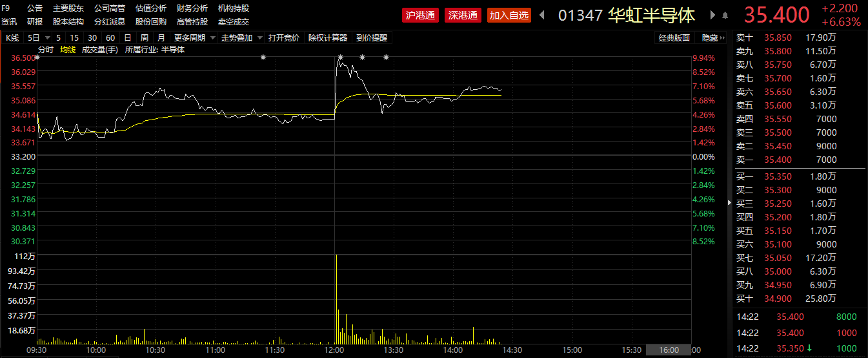Viewport: 868px width, 358px height.
Task: Set a 到价提醒 price alert
Action: 372,38
